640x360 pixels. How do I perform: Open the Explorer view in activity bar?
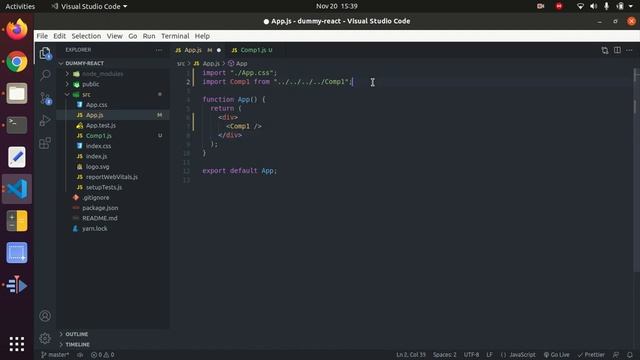[45, 53]
